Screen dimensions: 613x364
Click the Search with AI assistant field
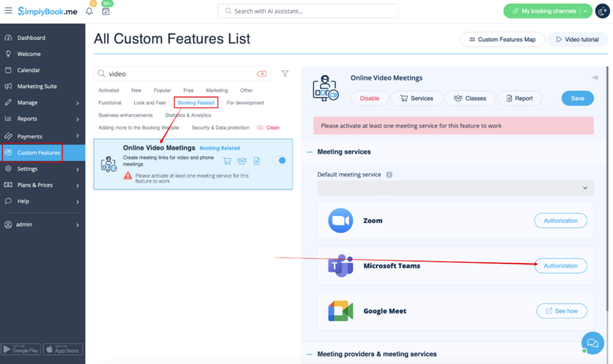pyautogui.click(x=308, y=11)
